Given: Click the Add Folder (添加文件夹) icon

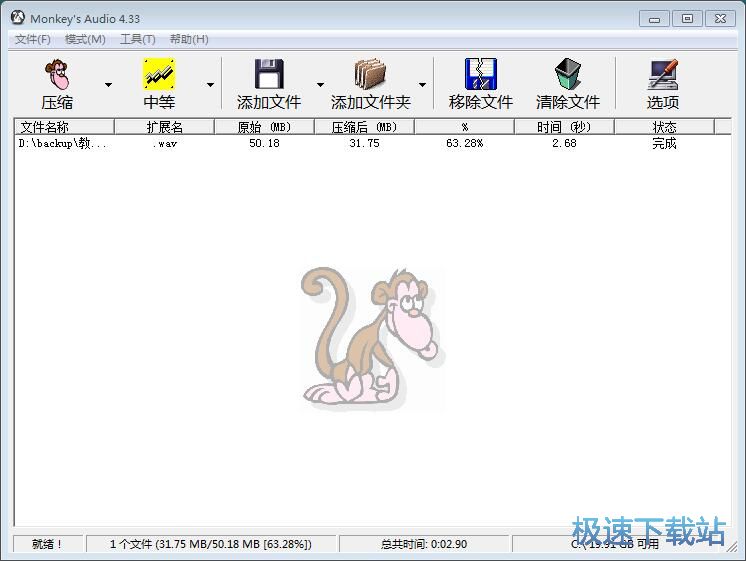Looking at the screenshot, I should [x=370, y=74].
